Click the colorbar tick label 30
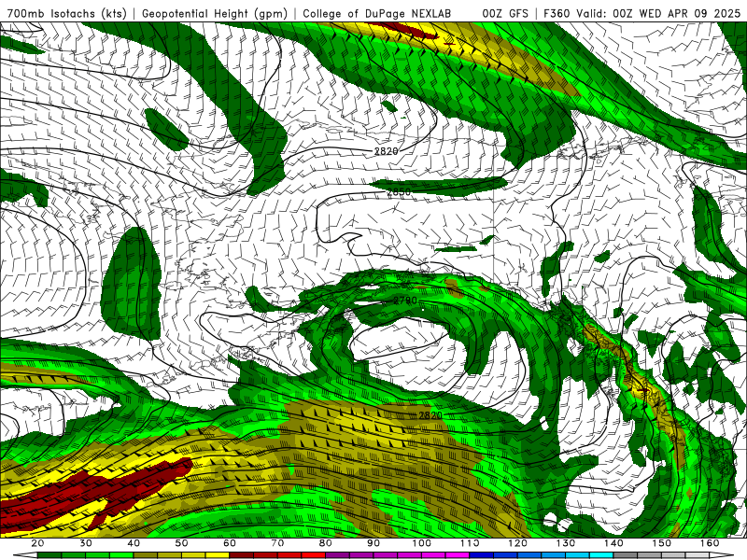 pos(86,543)
